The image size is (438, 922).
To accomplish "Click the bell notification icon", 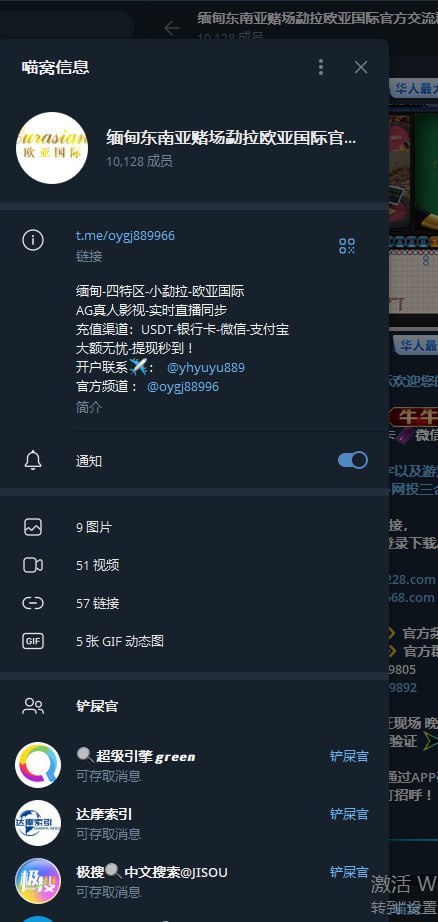I will 33,461.
